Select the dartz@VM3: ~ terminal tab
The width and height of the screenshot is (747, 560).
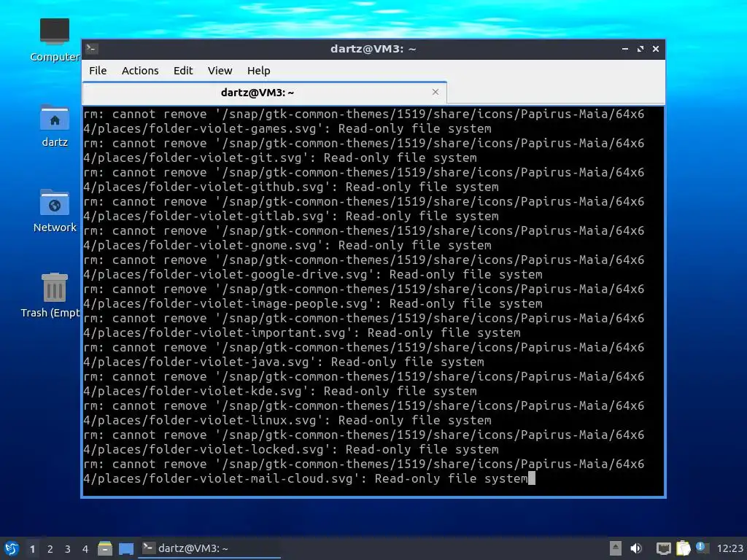[x=265, y=93]
